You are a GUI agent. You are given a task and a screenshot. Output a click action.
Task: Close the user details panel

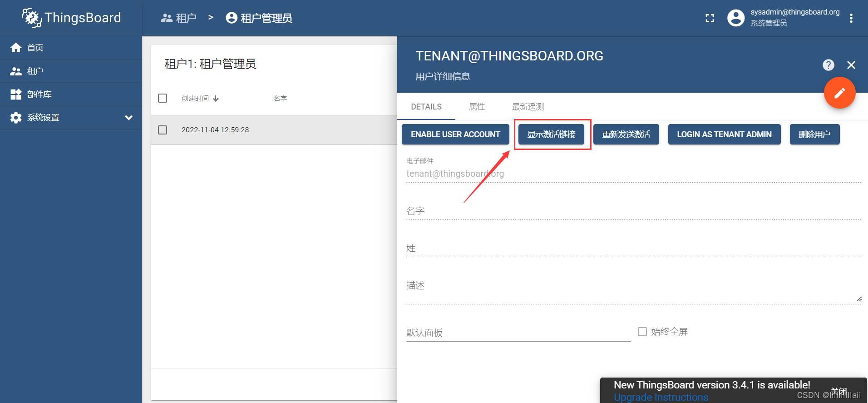click(851, 65)
